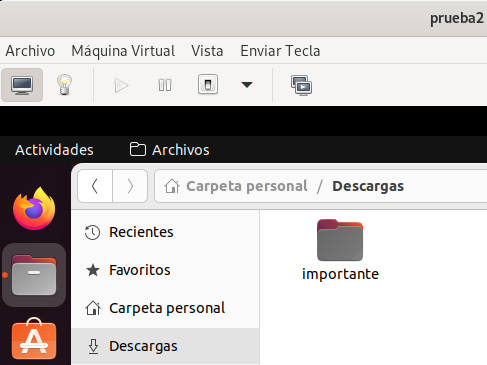Go back with the left chevron button
This screenshot has width=487, height=365.
95,186
